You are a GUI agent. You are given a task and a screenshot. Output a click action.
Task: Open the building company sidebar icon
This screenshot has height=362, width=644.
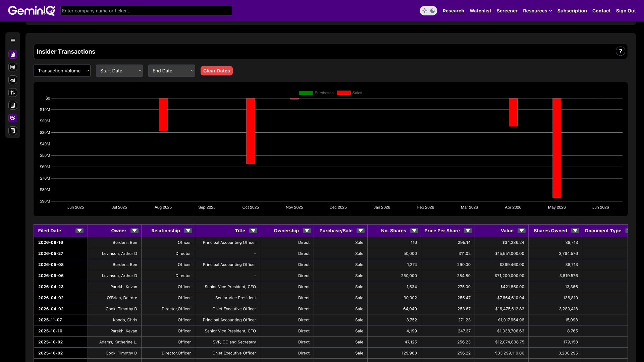tap(13, 131)
